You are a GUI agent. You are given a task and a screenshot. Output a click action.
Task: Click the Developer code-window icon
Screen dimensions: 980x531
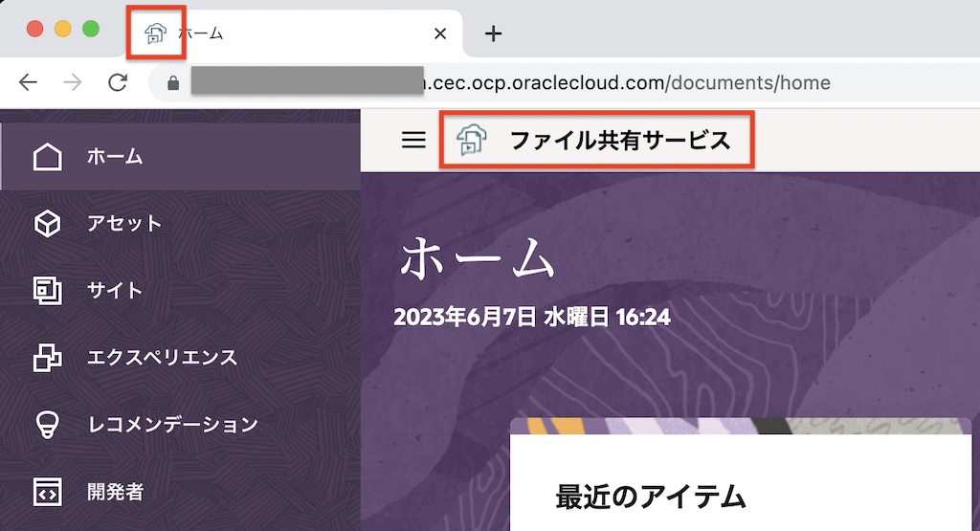click(x=48, y=492)
